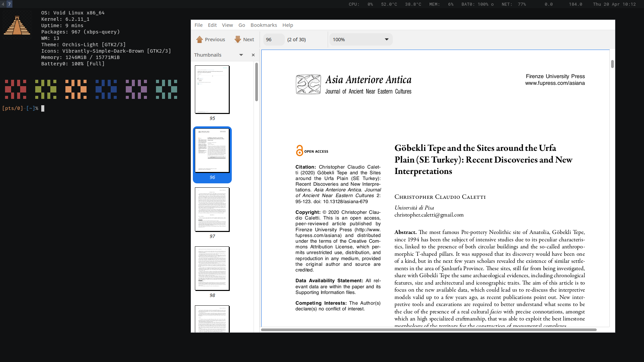
Task: Click the www.fupress.com/asiana link
Action: click(555, 83)
